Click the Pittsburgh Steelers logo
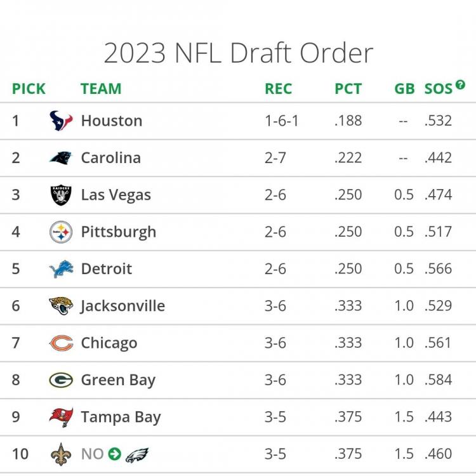 (x=61, y=232)
